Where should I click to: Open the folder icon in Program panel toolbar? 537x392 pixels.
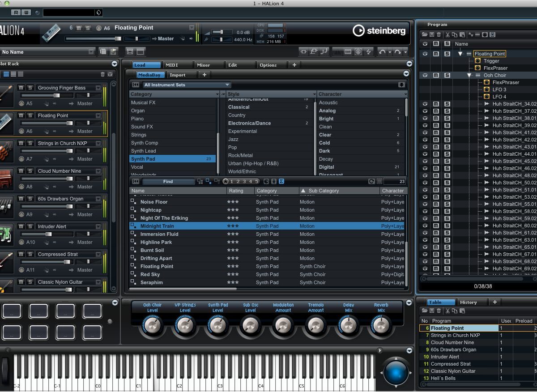[x=424, y=35]
